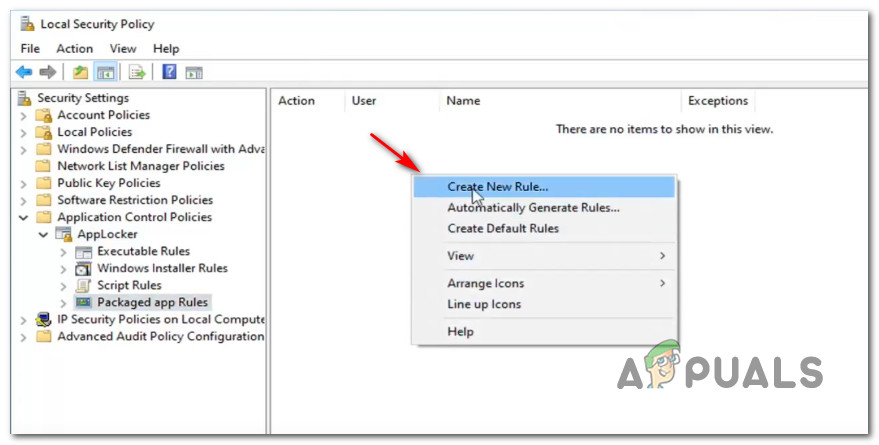Viewport: 879px width, 445px height.
Task: Expand the Local Policies node
Action: [x=23, y=133]
